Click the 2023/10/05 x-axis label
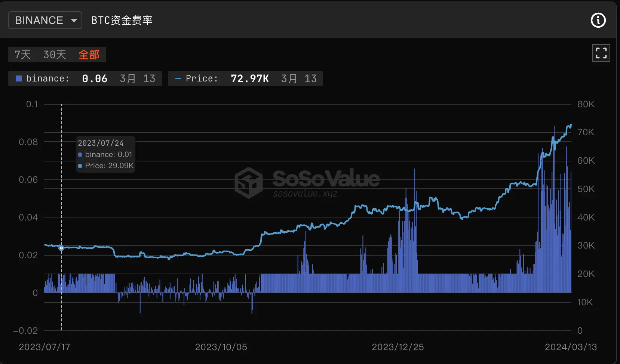 [221, 347]
